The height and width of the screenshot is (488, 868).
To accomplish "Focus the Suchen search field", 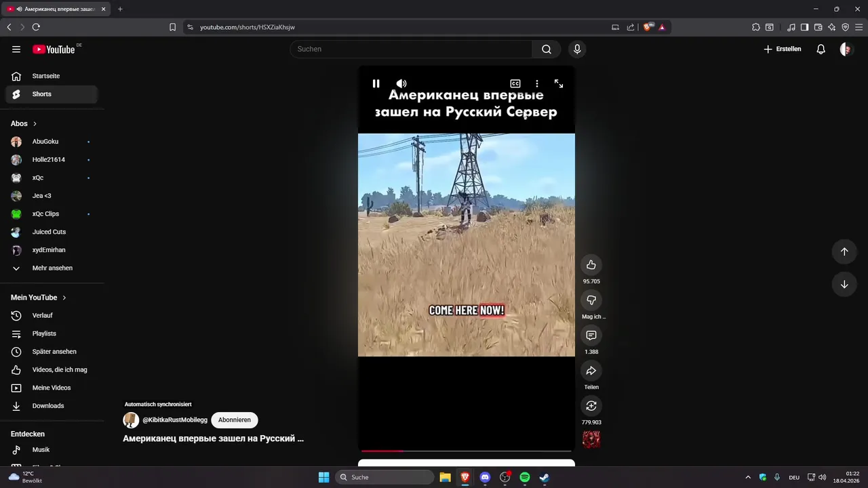I will point(411,49).
